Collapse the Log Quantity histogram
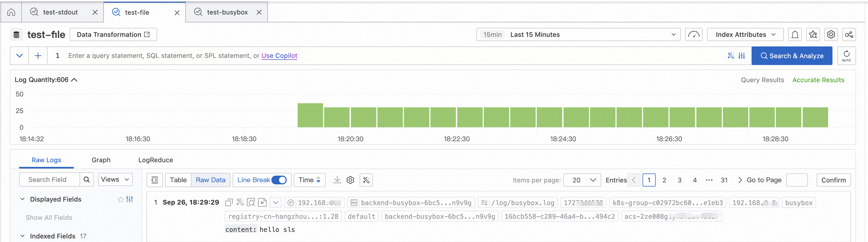Image resolution: width=868 pixels, height=242 pixels. pos(74,80)
